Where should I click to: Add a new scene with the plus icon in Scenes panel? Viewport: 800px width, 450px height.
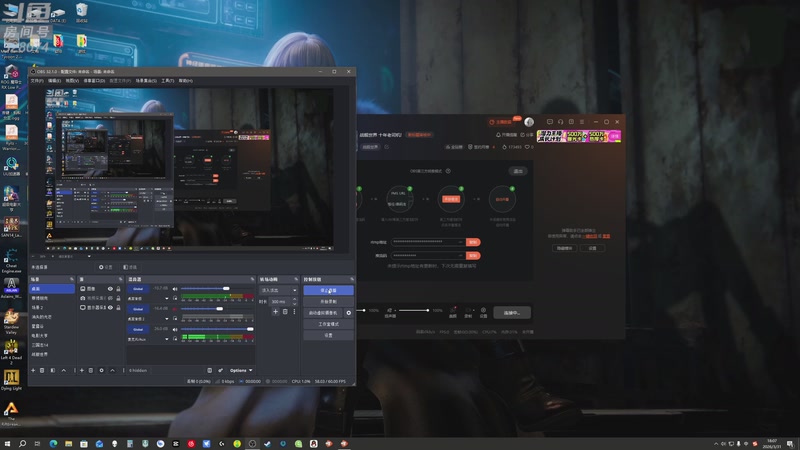[x=33, y=370]
